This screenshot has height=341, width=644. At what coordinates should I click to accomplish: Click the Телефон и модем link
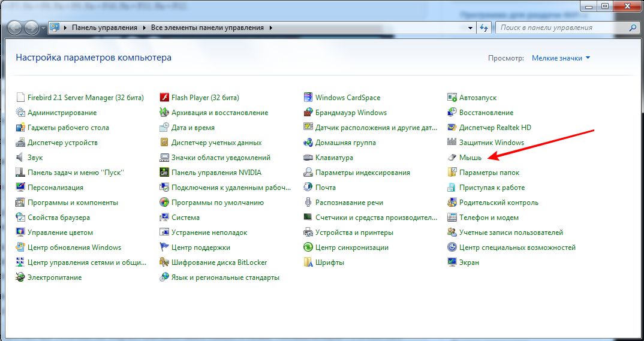(x=489, y=218)
